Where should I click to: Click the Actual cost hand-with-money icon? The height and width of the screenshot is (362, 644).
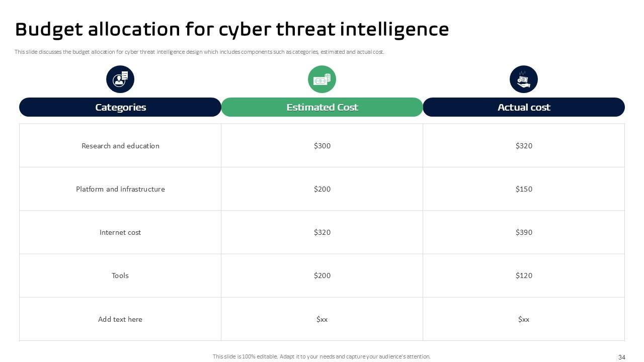(x=524, y=79)
